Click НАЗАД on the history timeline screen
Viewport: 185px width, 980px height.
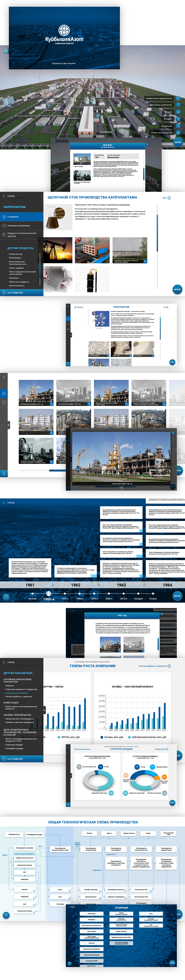coord(9,503)
